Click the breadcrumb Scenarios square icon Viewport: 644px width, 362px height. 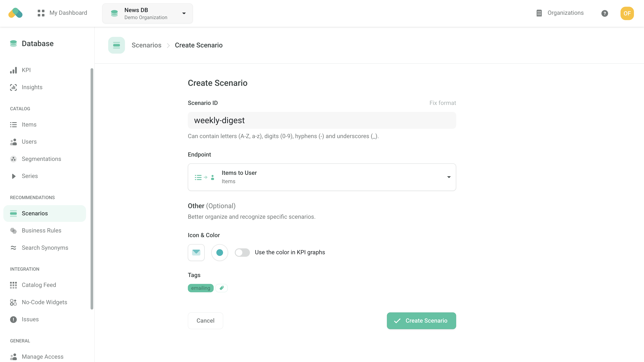point(117,45)
